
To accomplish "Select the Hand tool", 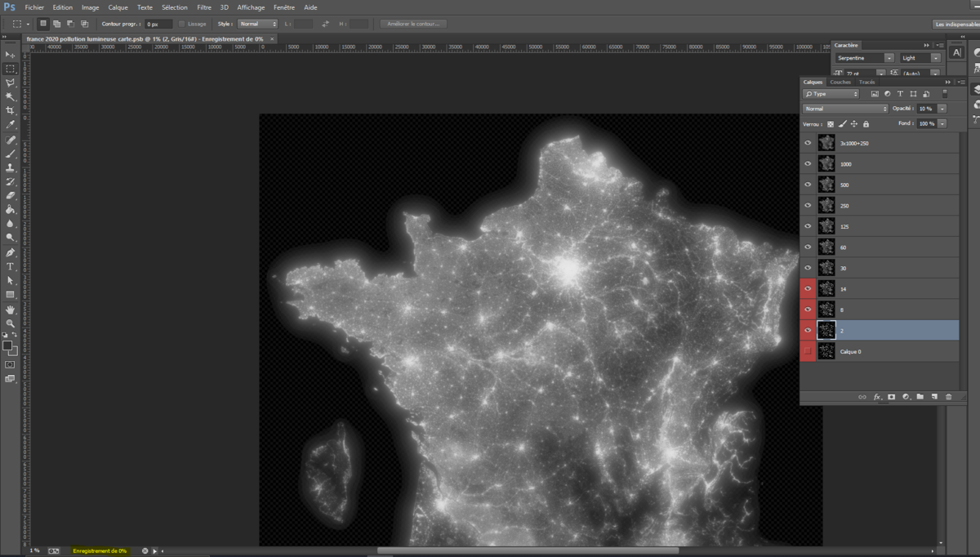I will [11, 310].
